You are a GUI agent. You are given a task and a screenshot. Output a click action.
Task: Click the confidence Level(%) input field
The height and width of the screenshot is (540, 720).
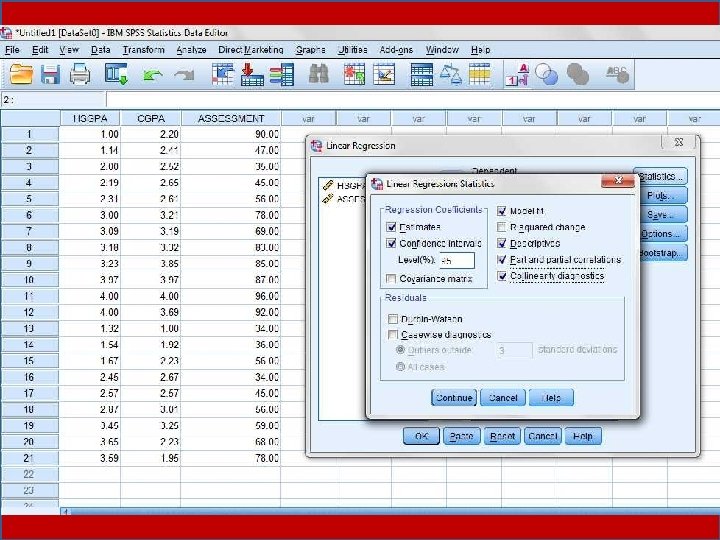point(456,260)
